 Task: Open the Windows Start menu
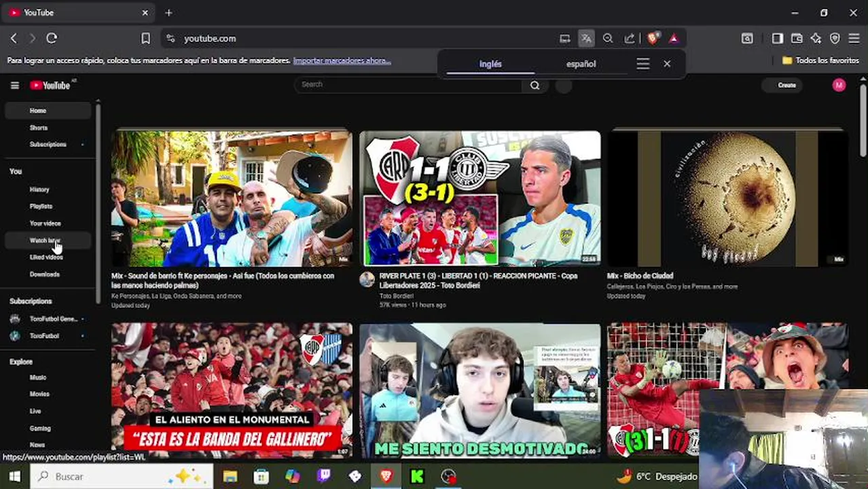pos(14,476)
